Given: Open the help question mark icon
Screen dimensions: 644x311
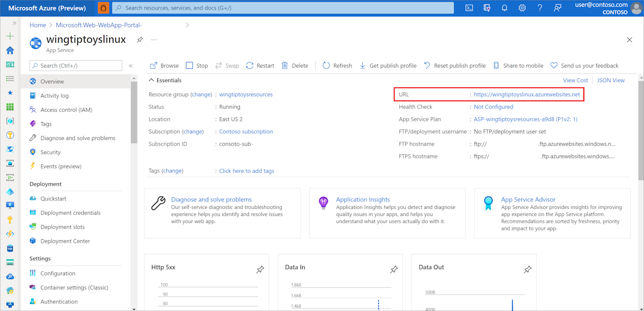Looking at the screenshot, I should click(540, 8).
